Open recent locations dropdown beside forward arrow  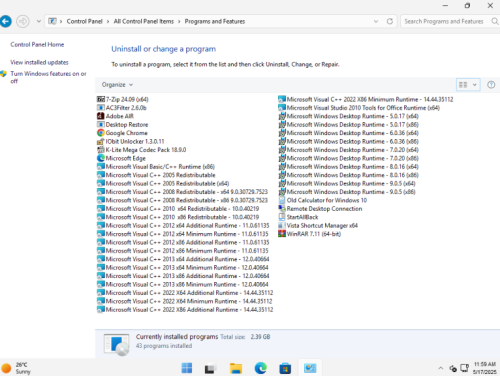(39, 21)
